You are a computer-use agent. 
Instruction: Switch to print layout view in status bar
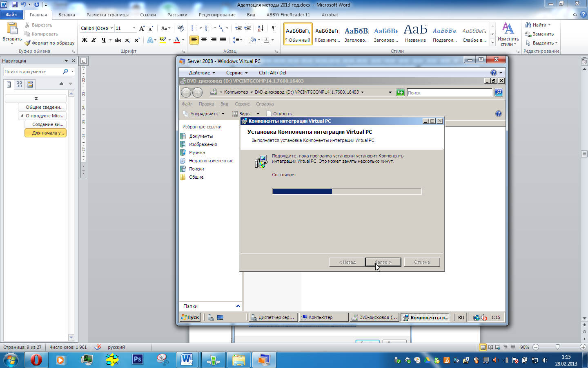[x=483, y=347]
